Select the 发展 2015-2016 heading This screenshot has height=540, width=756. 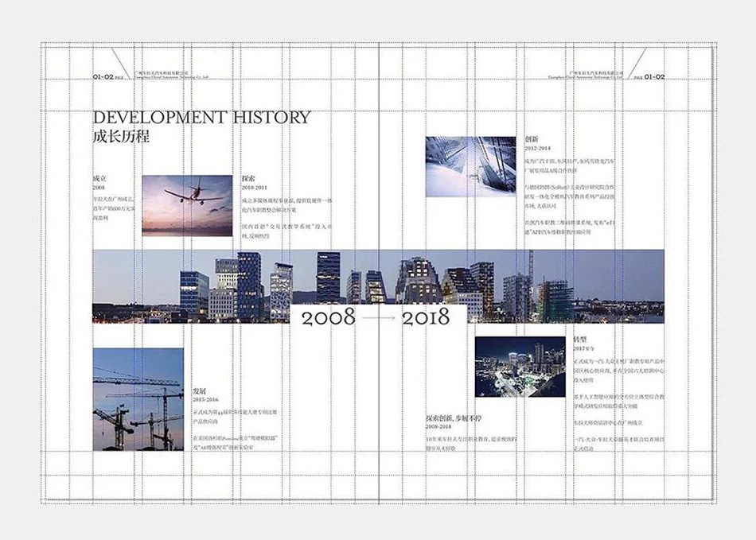[204, 395]
